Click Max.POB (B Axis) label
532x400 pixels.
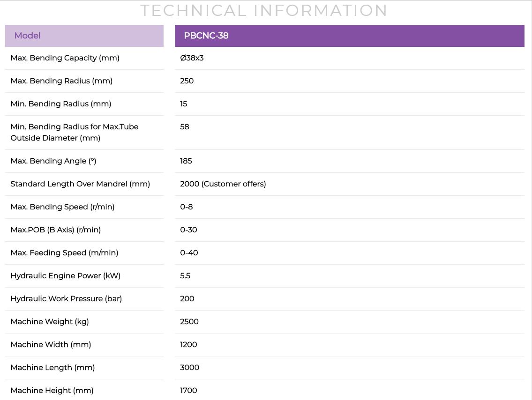pyautogui.click(x=56, y=230)
